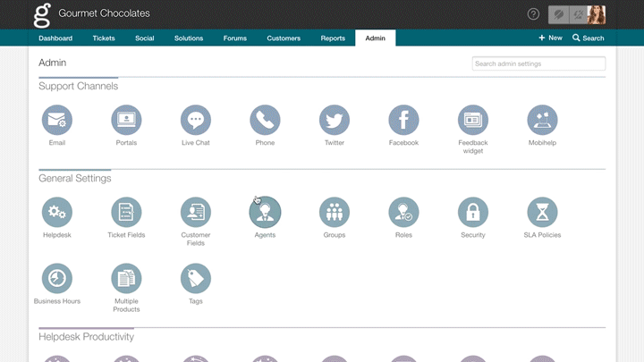Open the Ticket Fields icon
The width and height of the screenshot is (644, 362).
pyautogui.click(x=126, y=212)
